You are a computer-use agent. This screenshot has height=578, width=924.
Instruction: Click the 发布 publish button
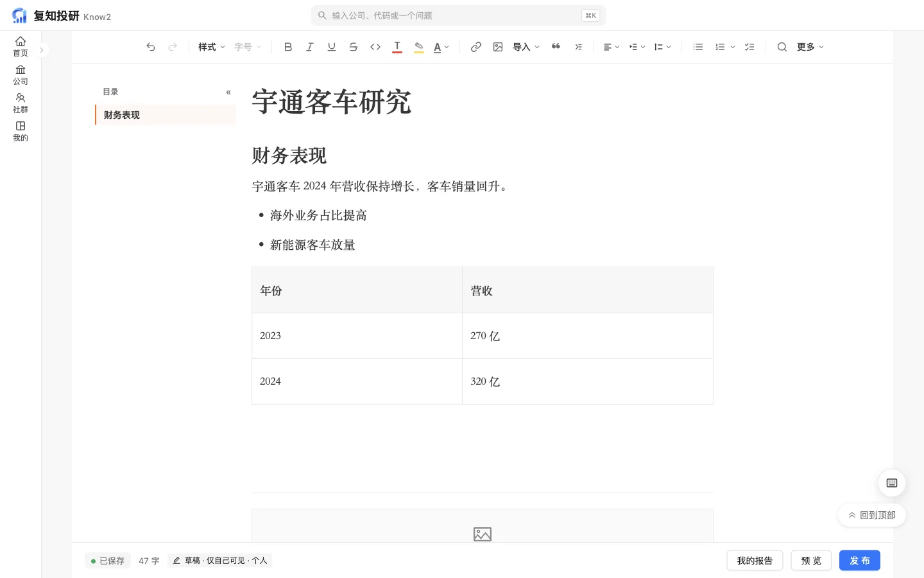pos(860,561)
